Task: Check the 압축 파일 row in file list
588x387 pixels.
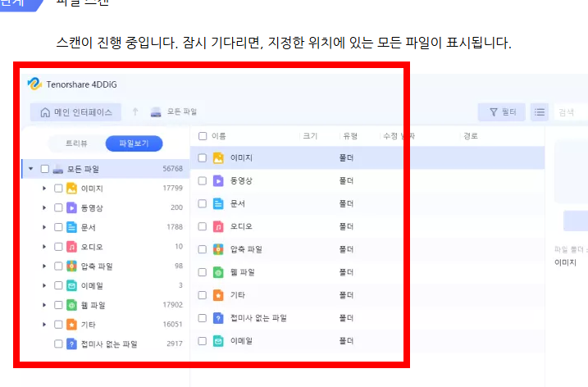Action: point(202,249)
